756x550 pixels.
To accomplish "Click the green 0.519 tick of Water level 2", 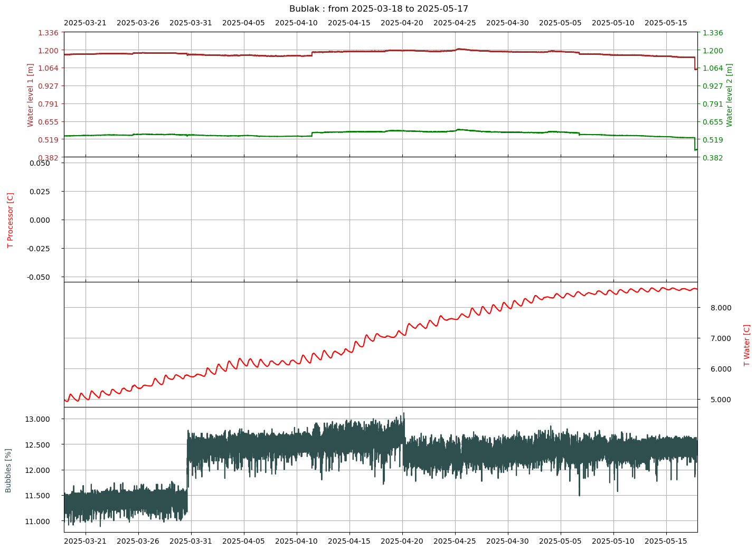I will click(x=713, y=140).
